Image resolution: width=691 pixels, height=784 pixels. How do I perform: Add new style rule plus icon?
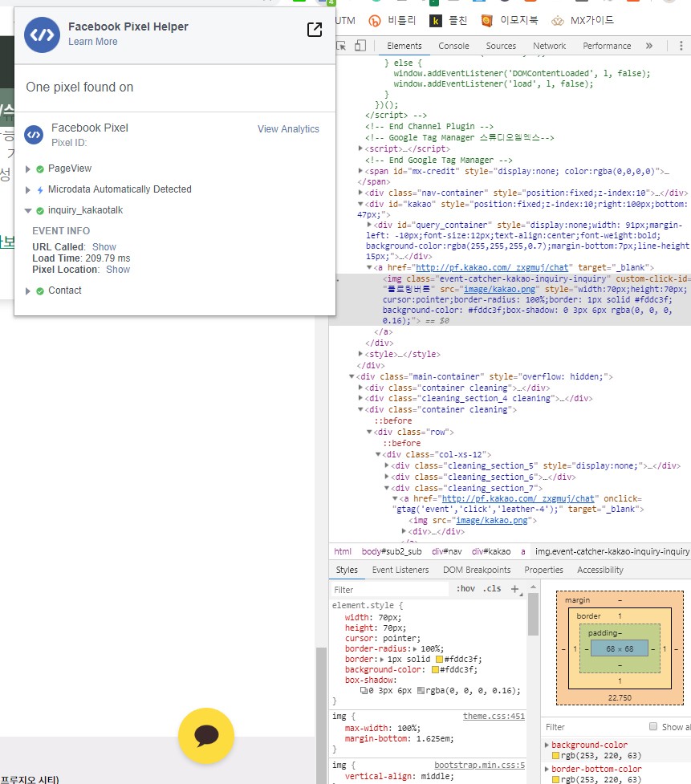coord(515,589)
